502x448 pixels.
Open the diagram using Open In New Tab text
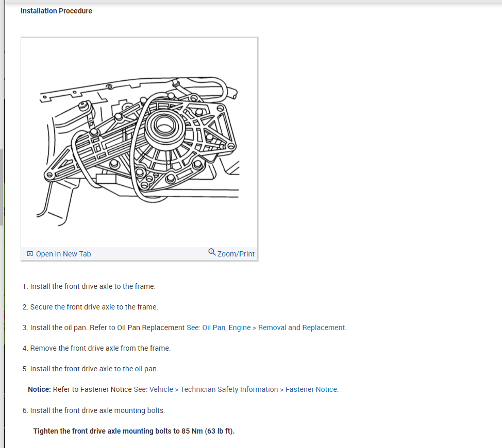pyautogui.click(x=63, y=254)
